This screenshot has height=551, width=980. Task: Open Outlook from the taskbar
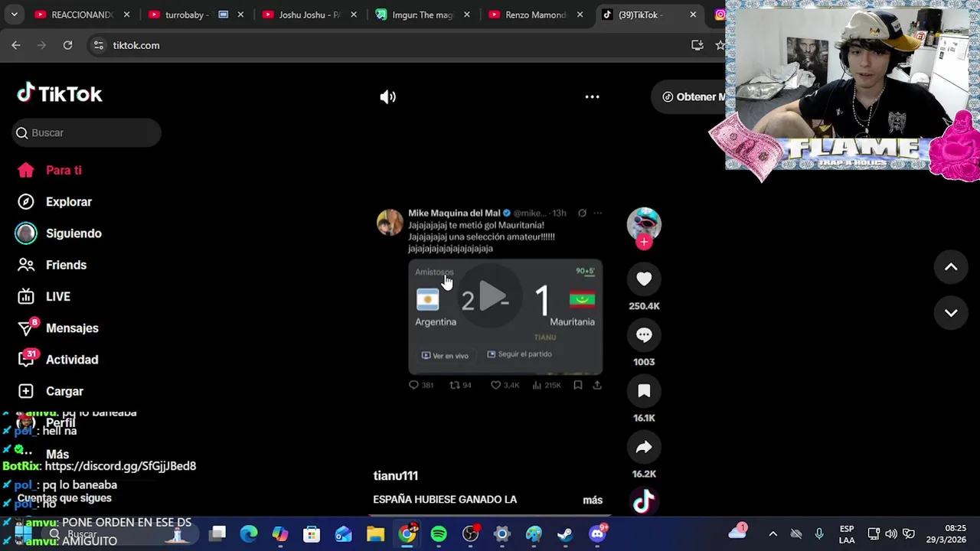click(343, 533)
